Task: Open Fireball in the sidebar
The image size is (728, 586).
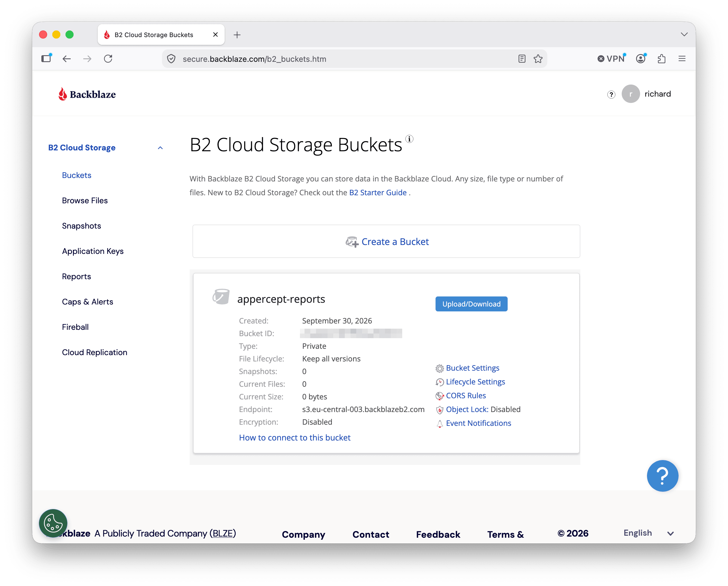Action: (75, 327)
